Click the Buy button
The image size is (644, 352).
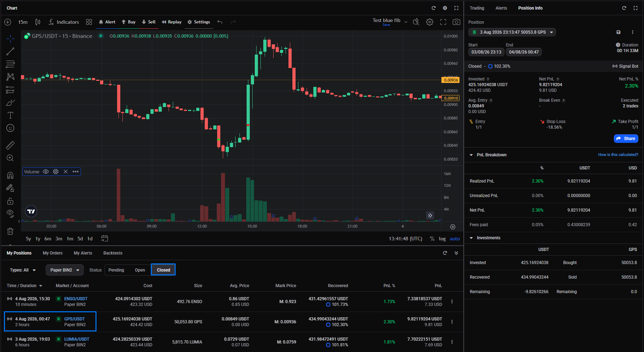coord(128,22)
